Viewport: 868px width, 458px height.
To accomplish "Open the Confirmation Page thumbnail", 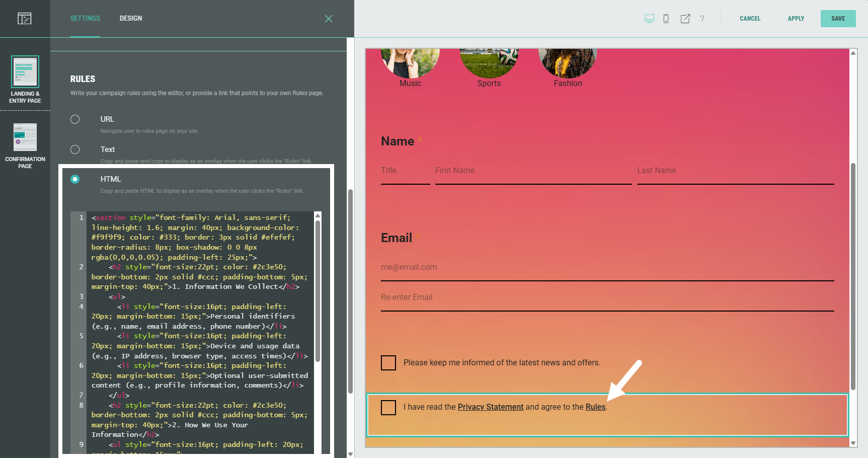I will (x=25, y=137).
